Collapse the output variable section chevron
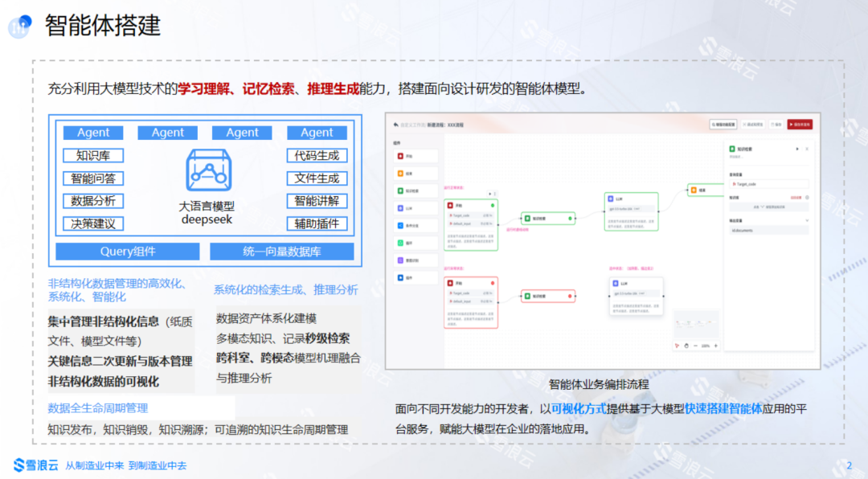This screenshot has width=868, height=479. (807, 220)
